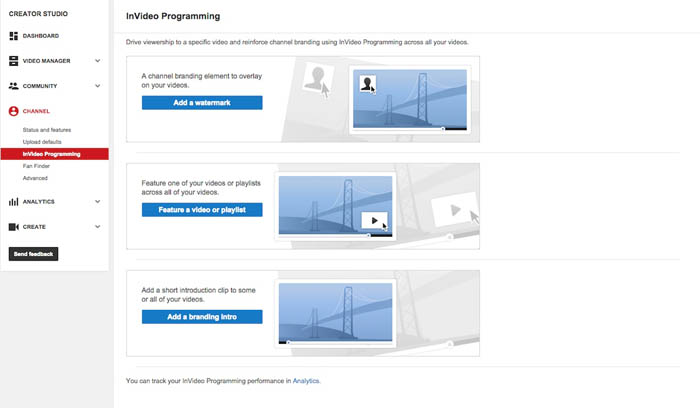
Task: Click Add a branding intro button
Action: coord(202,317)
